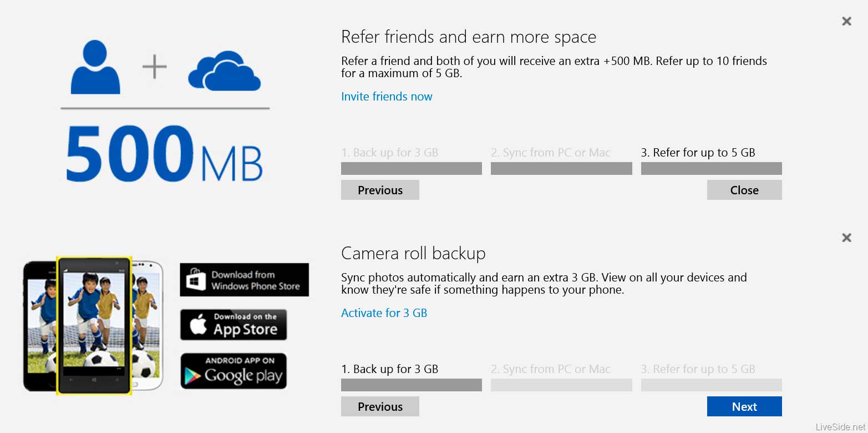Dismiss the Camera roll backup panel with its X
868x433 pixels.
[x=846, y=238]
